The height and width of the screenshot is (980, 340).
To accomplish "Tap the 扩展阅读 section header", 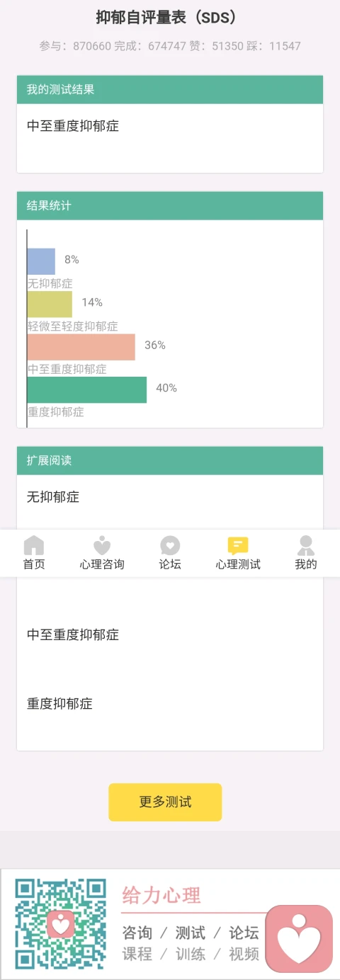I will [170, 460].
